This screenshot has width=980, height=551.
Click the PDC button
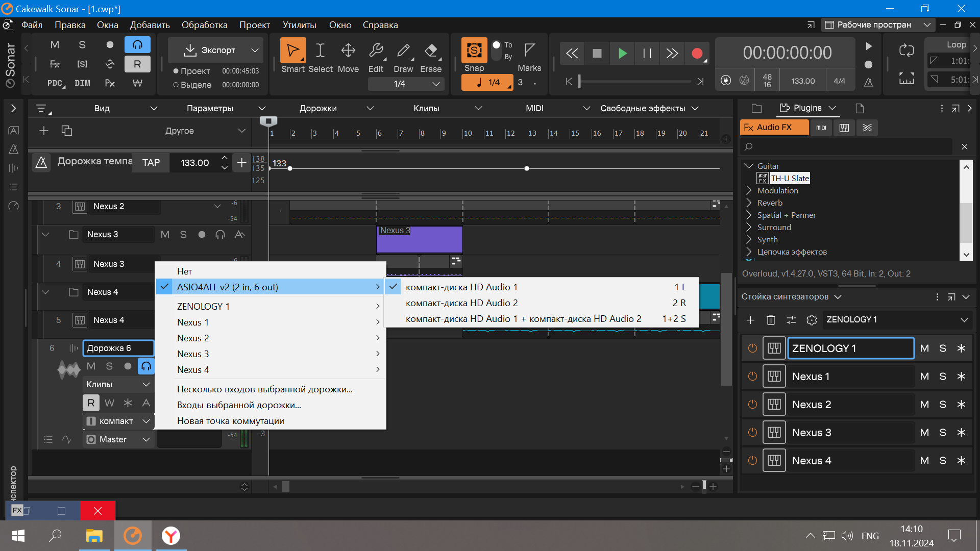[55, 83]
